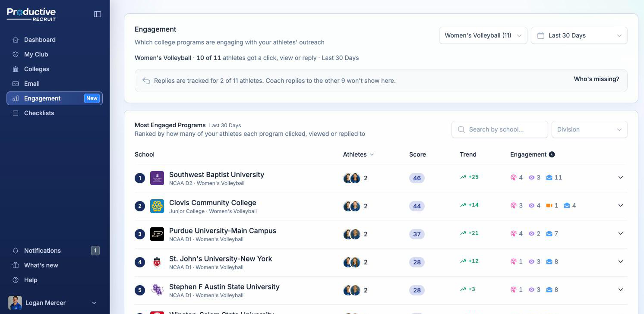Open the Last 30 Days date range dropdown
The image size is (644, 314).
coord(579,35)
